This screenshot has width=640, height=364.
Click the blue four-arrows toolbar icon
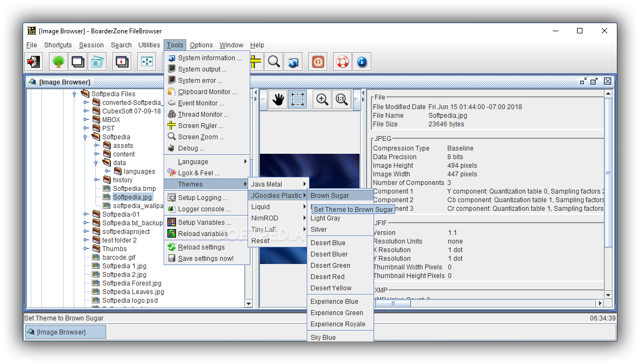(x=146, y=62)
